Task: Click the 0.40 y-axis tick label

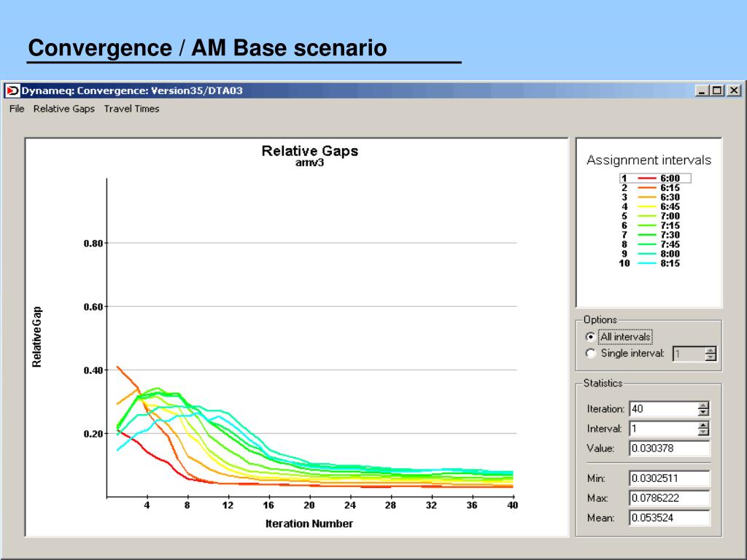Action: click(x=93, y=370)
